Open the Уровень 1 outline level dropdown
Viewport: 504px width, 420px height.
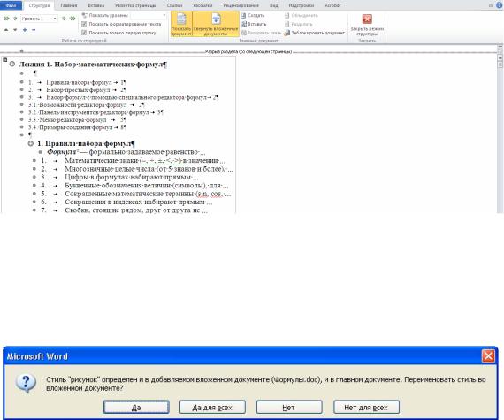point(55,19)
